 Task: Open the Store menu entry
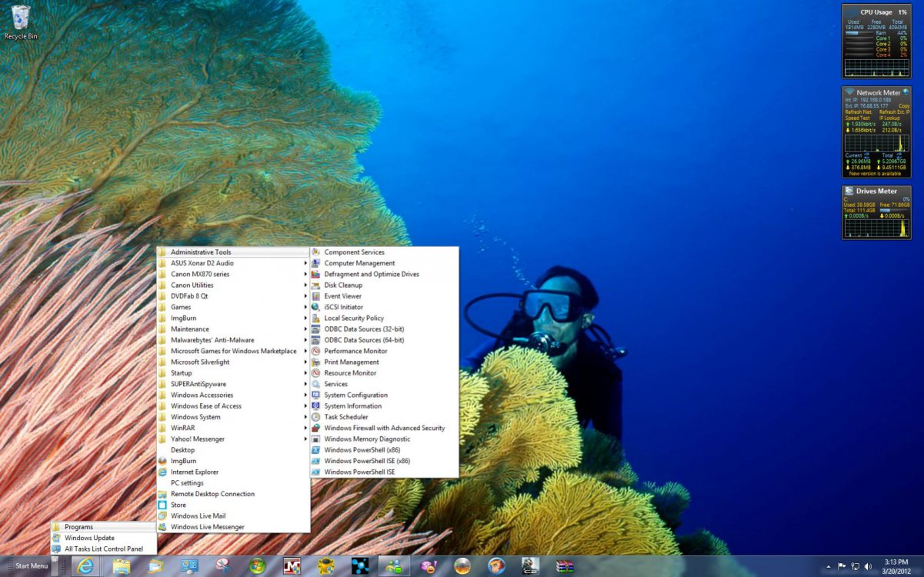233,505
